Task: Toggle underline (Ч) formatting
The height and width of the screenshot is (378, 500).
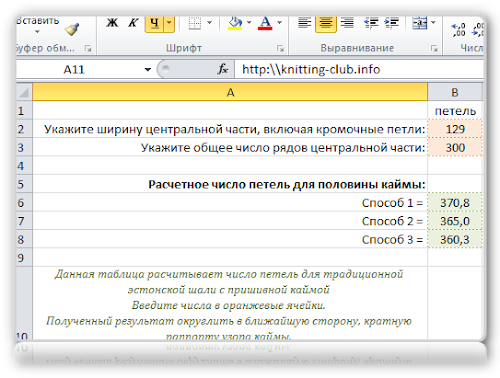Action: pyautogui.click(x=154, y=23)
